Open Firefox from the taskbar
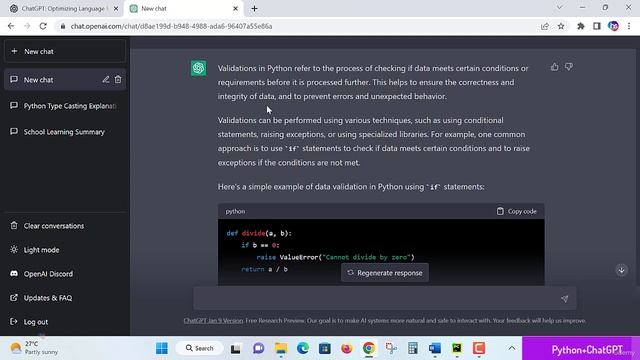This screenshot has width=640, height=360. pos(347,348)
